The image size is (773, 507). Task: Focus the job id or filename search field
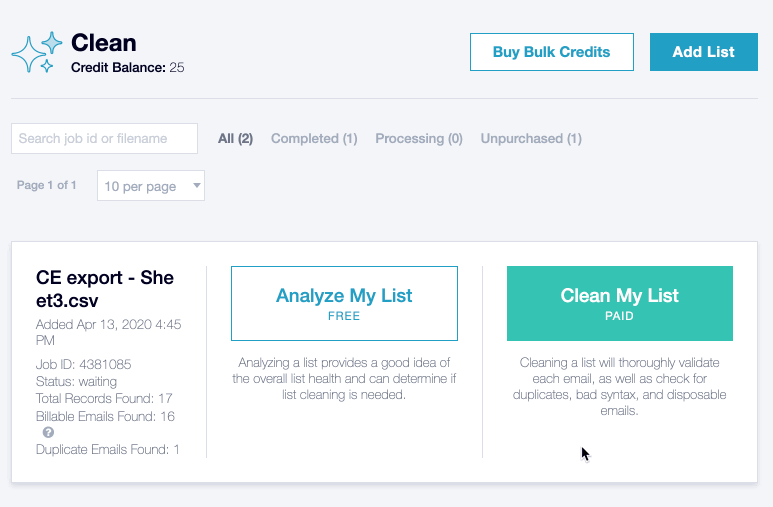[104, 139]
